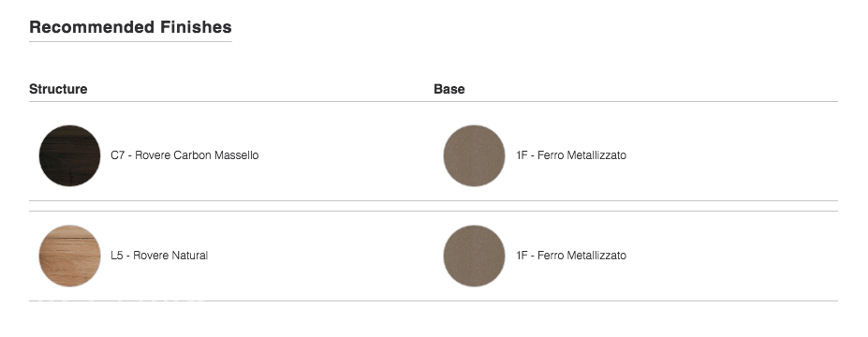This screenshot has width=868, height=337.
Task: Click the 'C7 - Rovere Carbon Massello' label
Action: click(184, 155)
